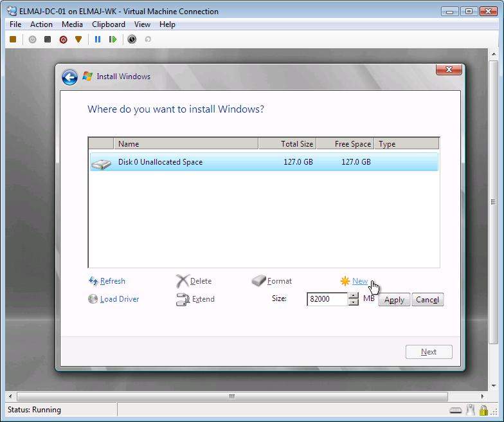Open the Clipboard menu
Viewport: 504px width, 422px height.
point(109,24)
